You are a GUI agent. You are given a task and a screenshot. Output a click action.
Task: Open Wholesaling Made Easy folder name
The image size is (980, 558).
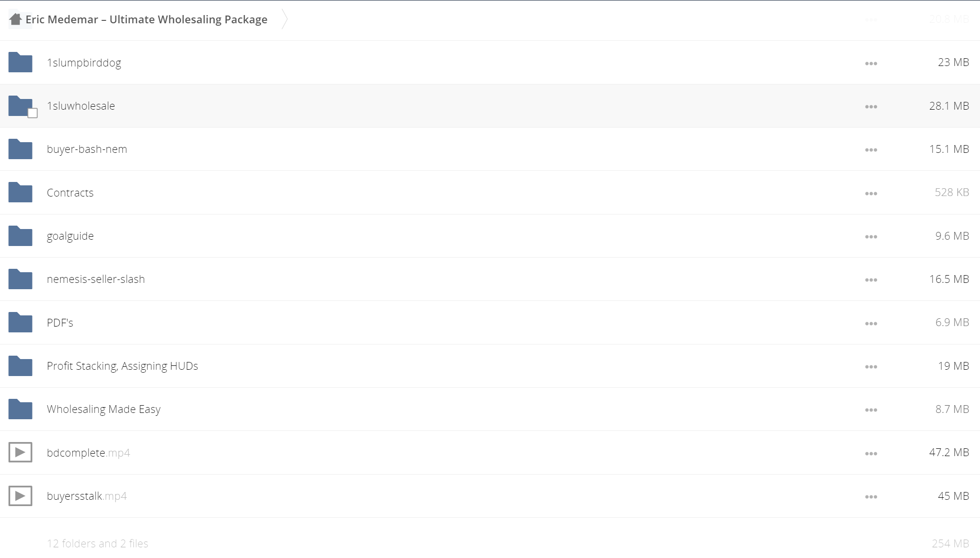(x=103, y=410)
